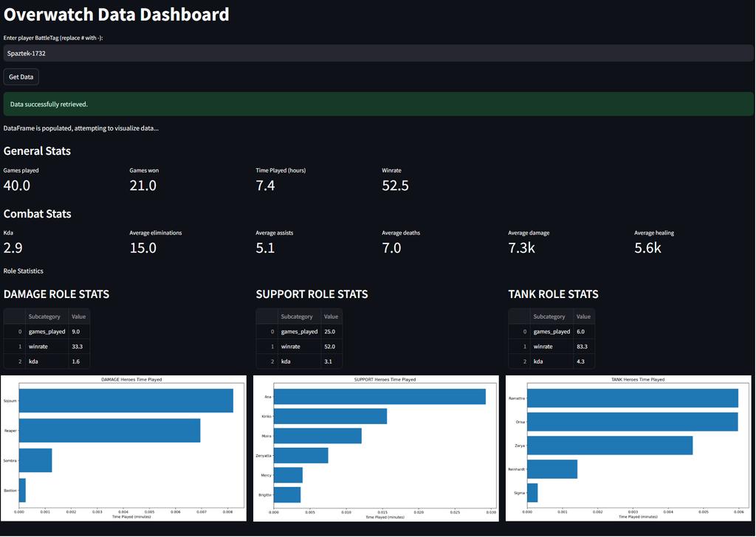
Task: Sort support table by Subcategory column header
Action: (300, 317)
